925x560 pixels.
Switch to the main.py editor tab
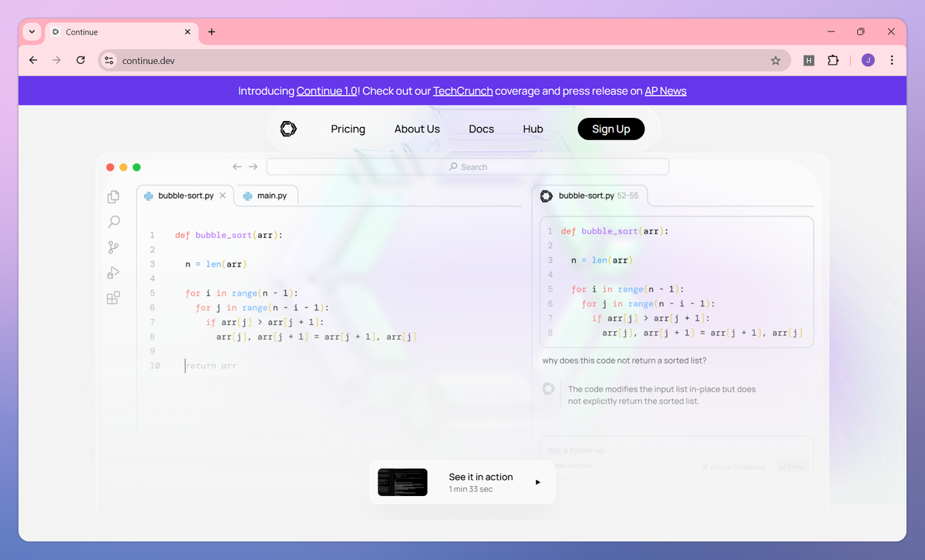(265, 196)
